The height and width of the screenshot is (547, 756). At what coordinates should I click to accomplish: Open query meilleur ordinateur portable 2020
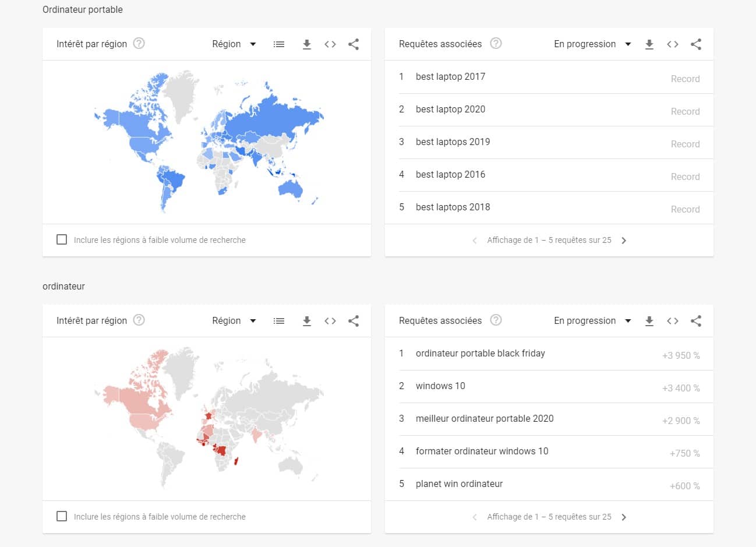(x=485, y=419)
